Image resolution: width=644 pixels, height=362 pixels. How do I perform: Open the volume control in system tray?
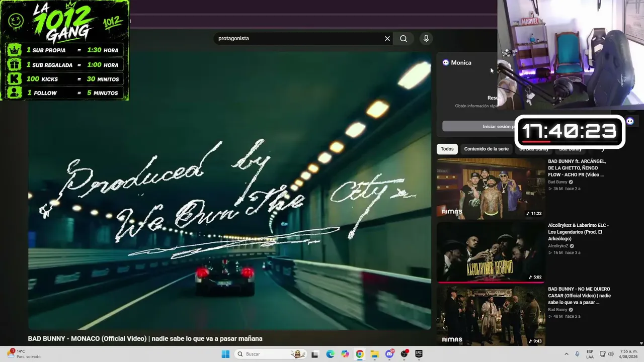[x=611, y=354]
